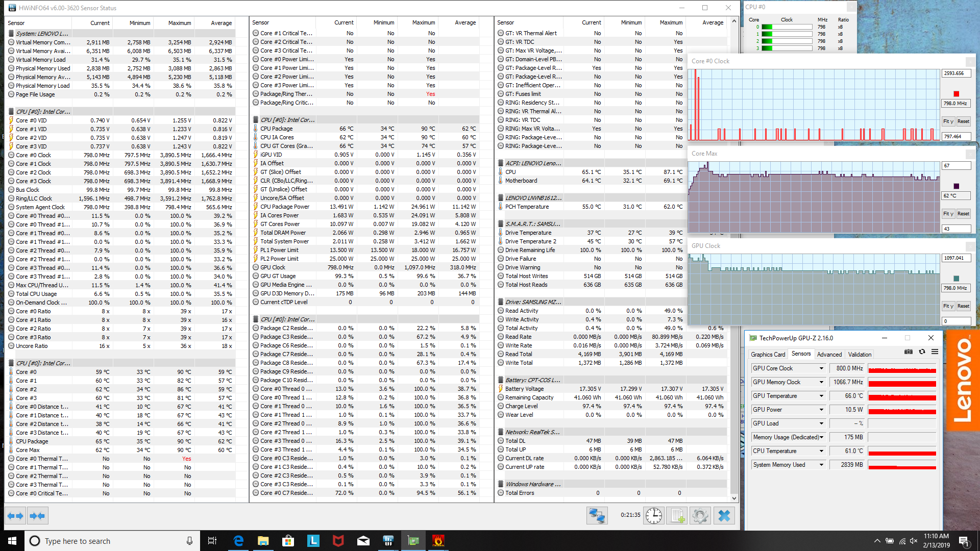
Task: Select the 'Drive Remaining Life' row
Action: 611,250
